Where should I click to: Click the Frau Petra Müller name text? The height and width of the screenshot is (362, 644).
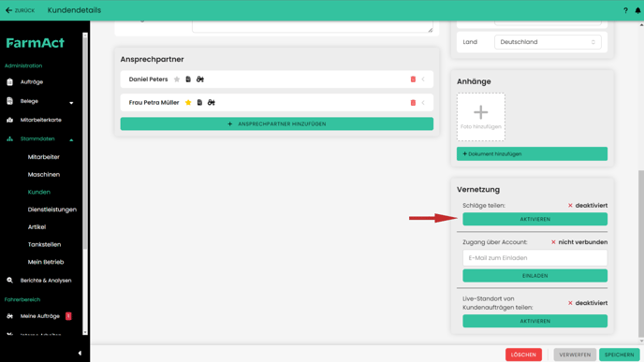coord(154,103)
